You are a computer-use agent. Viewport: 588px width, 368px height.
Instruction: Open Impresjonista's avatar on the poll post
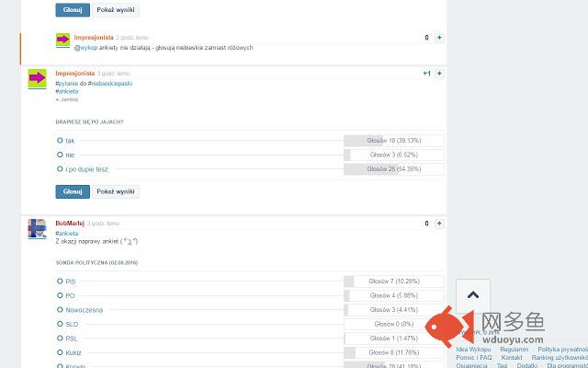[x=37, y=78]
